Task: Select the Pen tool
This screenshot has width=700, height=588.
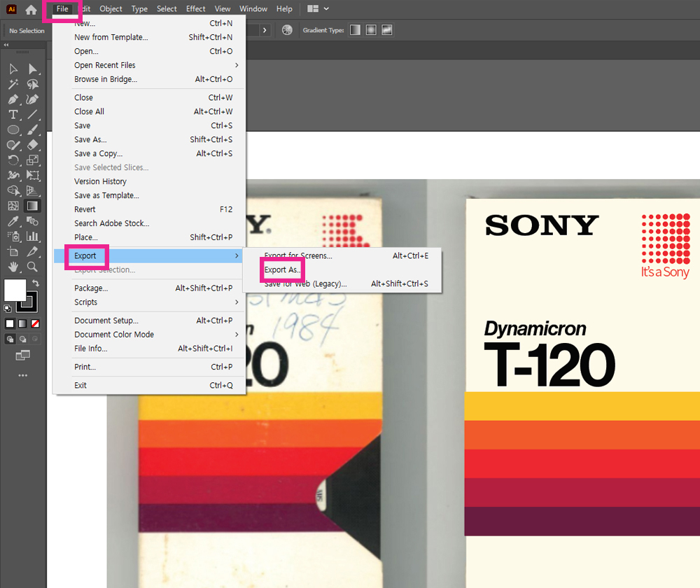Action: [x=13, y=99]
